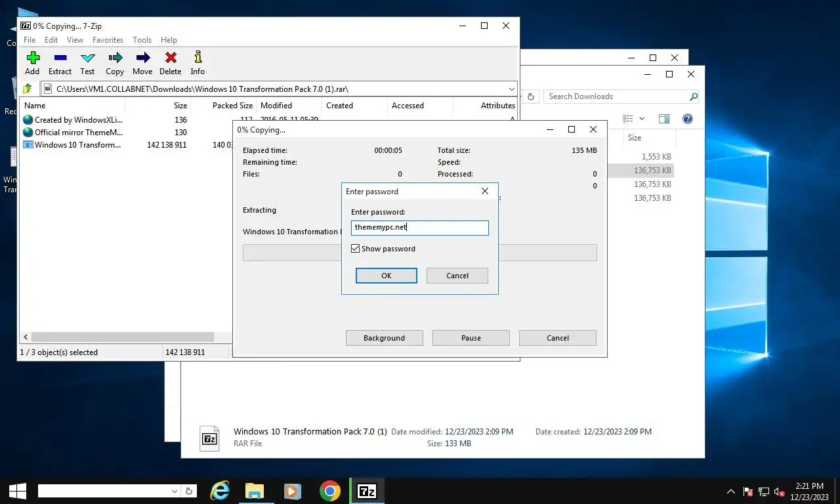Image resolution: width=840 pixels, height=504 pixels.
Task: Click Cancel in the Enter password dialog
Action: point(457,276)
